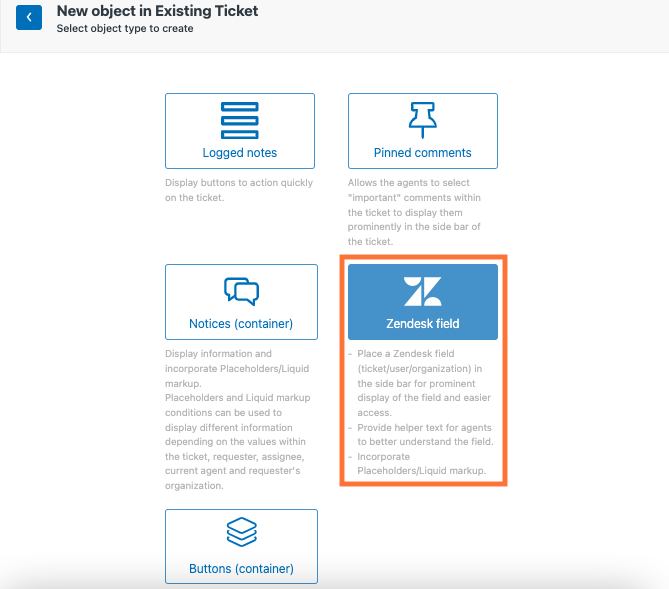
Task: Go back using the blue chevron button
Action: click(x=29, y=17)
